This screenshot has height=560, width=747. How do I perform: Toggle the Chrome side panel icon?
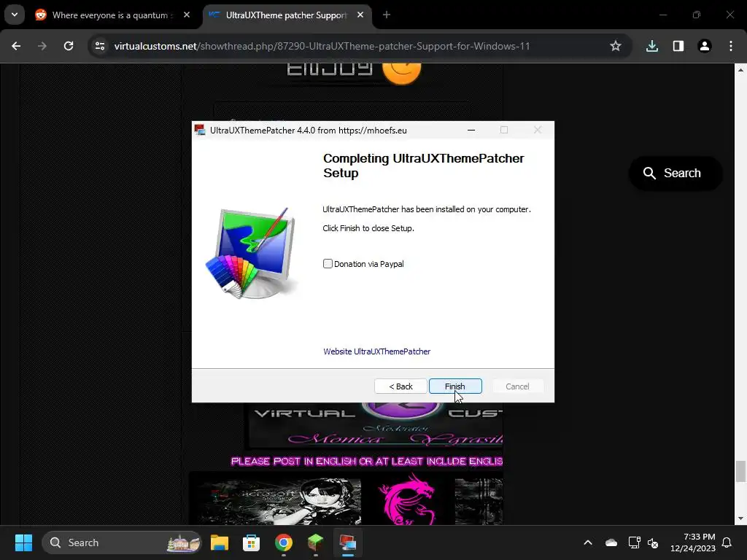(678, 46)
